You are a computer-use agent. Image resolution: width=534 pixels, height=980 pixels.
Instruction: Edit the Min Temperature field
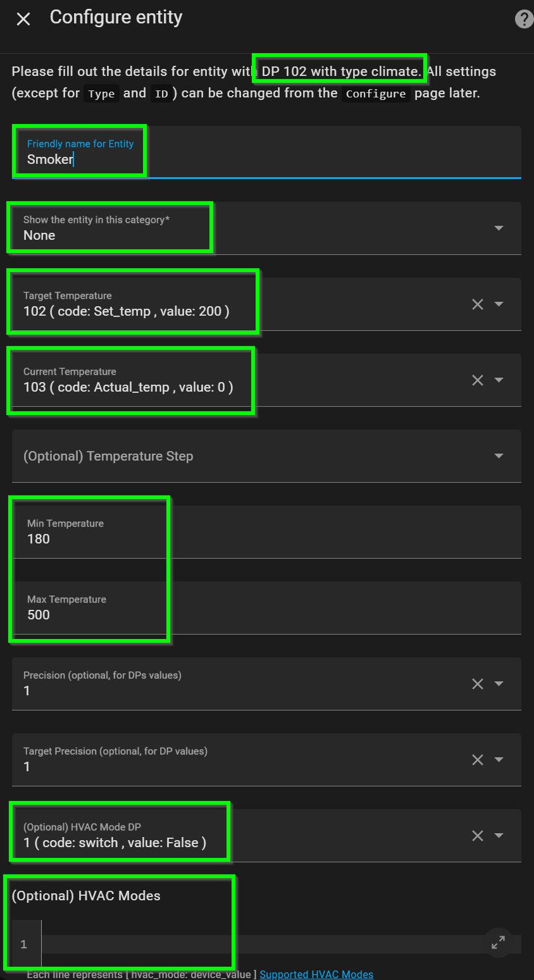266,532
